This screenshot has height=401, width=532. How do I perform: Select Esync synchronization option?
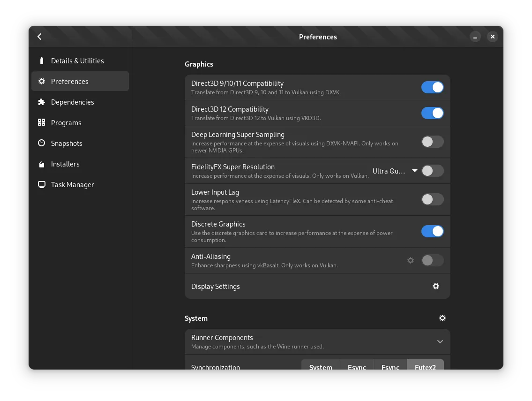tap(357, 365)
